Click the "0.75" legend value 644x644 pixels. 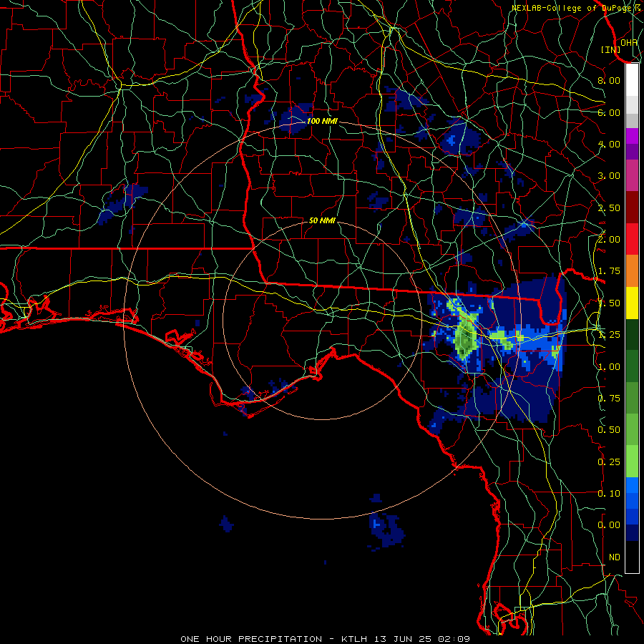coord(609,399)
